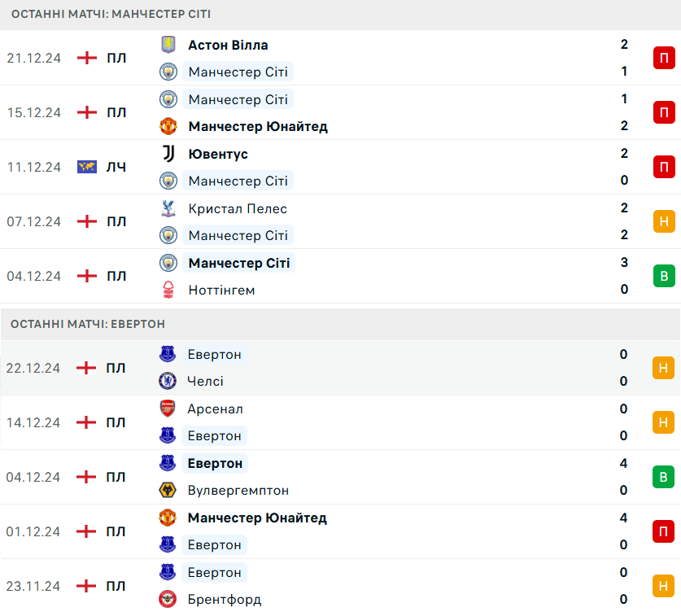The height and width of the screenshot is (616, 681).
Task: Click the ЛЧ league label
Action: [116, 167]
